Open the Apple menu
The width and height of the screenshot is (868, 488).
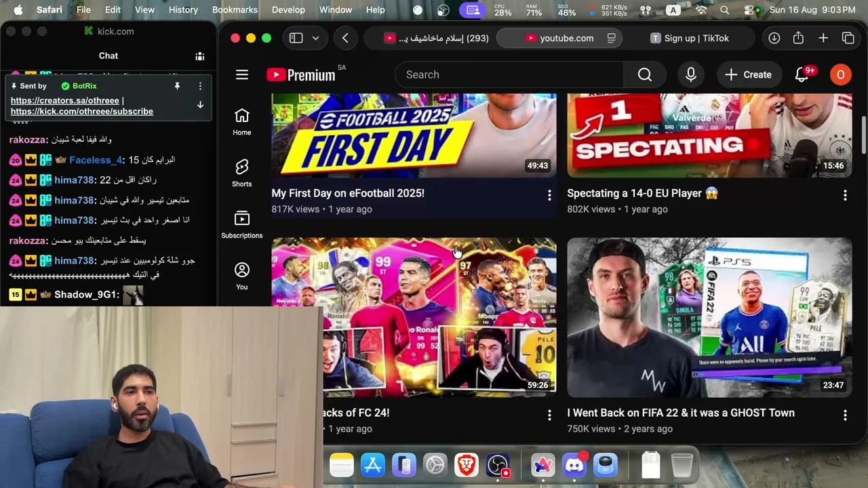tap(18, 10)
